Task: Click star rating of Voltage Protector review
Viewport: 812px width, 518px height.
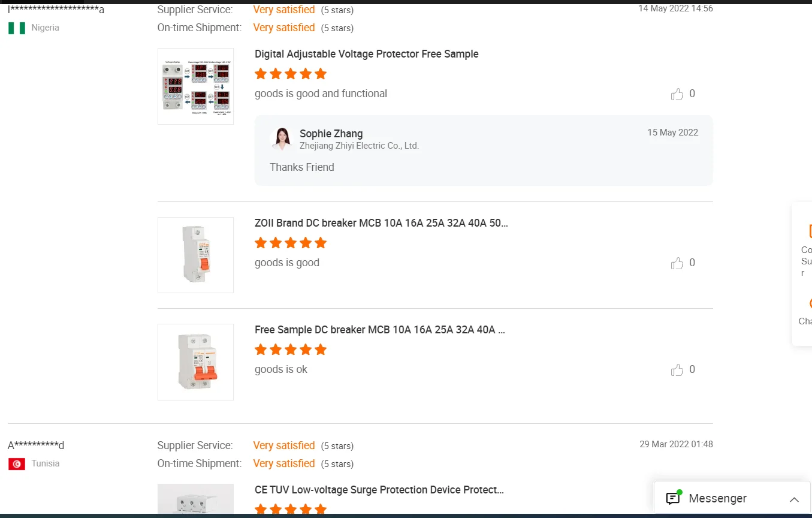Action: tap(291, 74)
